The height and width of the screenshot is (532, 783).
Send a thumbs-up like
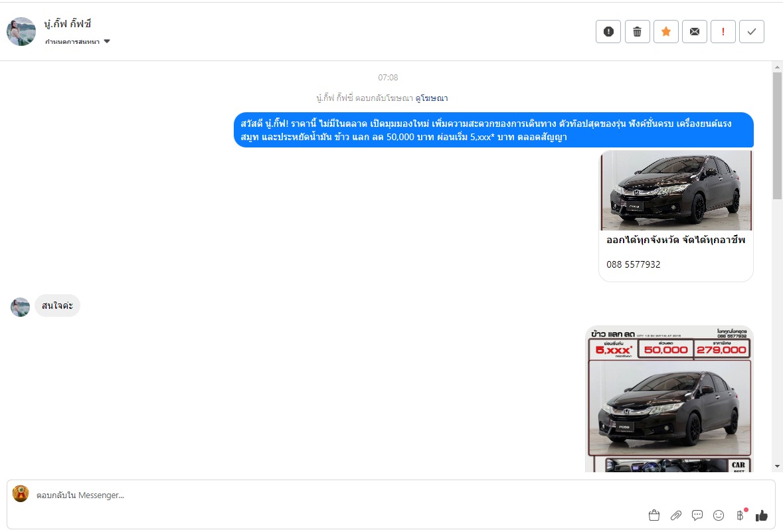pos(762,515)
